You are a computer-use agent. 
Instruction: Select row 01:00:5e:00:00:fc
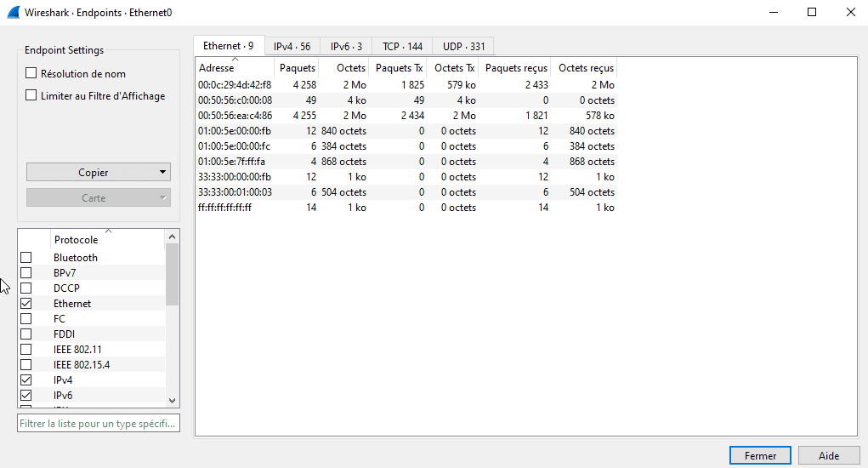(406, 146)
